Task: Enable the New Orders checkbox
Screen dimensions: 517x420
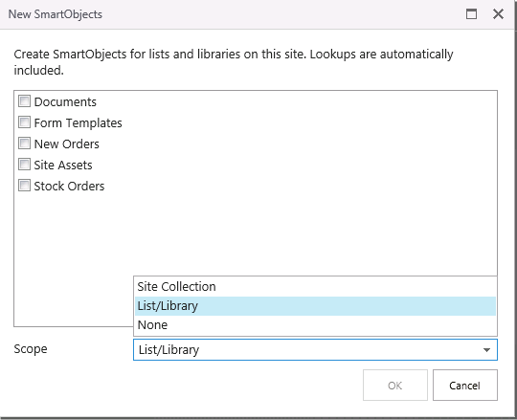Action: pos(24,144)
